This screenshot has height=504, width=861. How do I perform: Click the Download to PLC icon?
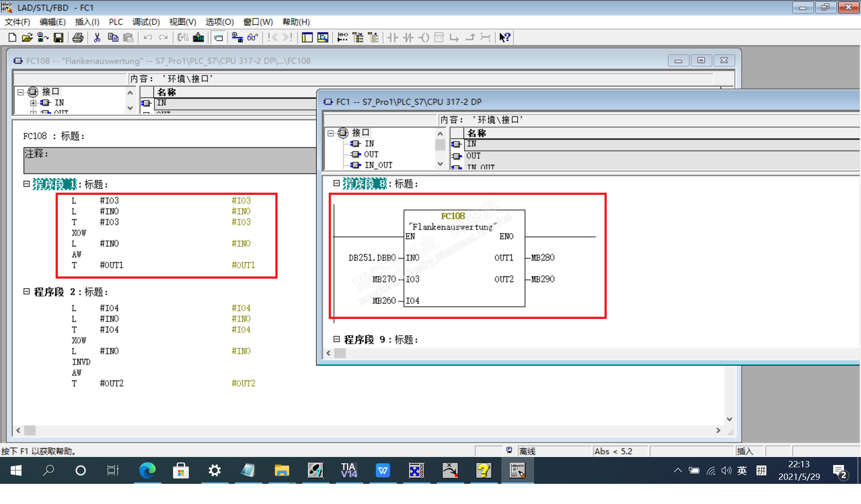click(198, 38)
